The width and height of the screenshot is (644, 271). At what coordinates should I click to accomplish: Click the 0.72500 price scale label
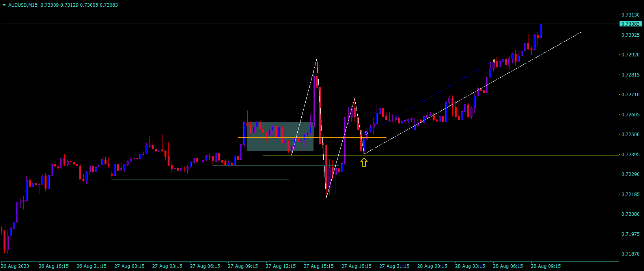coord(630,135)
